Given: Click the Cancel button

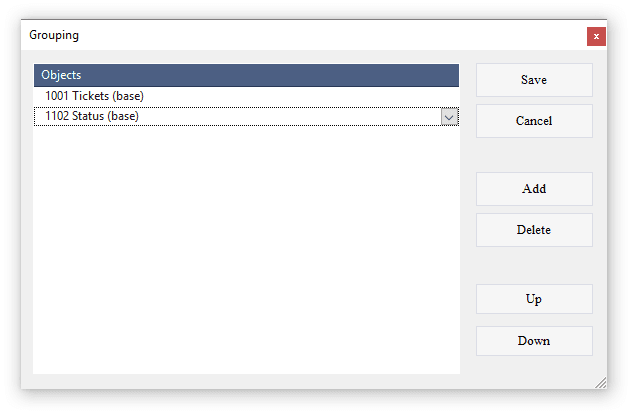Looking at the screenshot, I should 534,121.
